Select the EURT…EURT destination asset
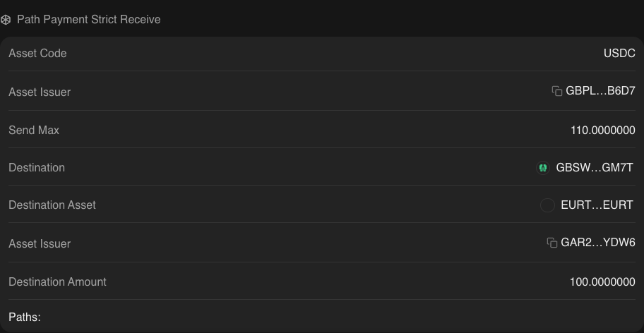This screenshot has width=644, height=333. [597, 205]
